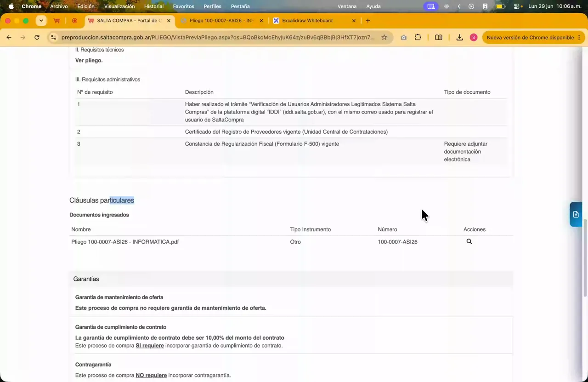Click the file name Pliego 100-0007-ASI26 - INFORMATICA.pdf
The image size is (588, 382).
pos(125,242)
